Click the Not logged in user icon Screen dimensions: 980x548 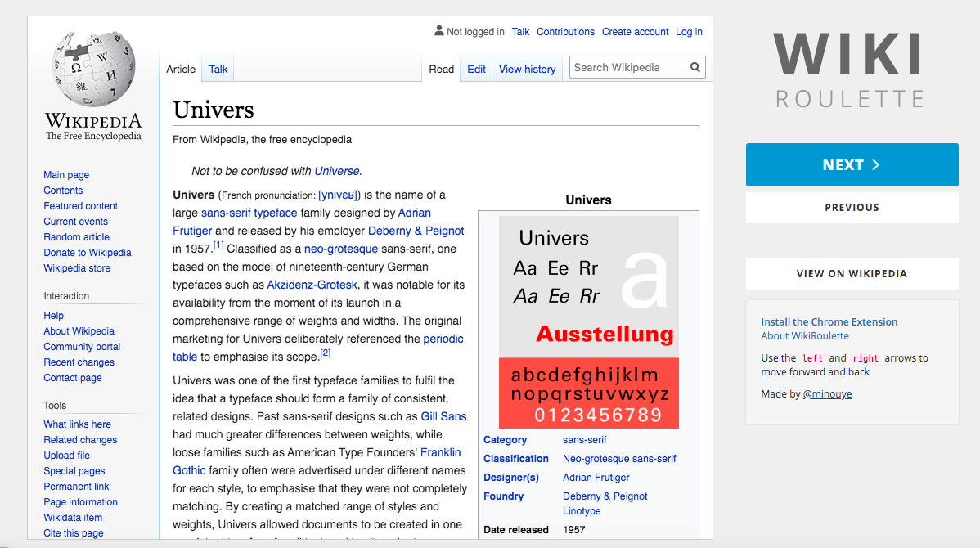click(x=439, y=31)
